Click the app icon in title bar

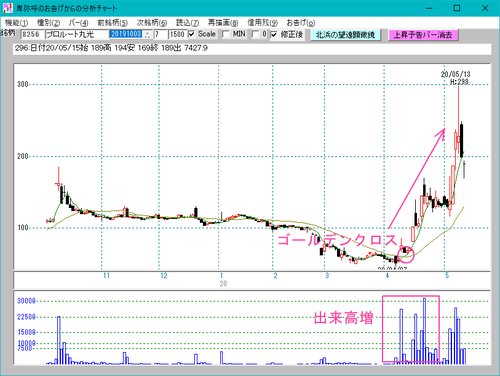8,8
